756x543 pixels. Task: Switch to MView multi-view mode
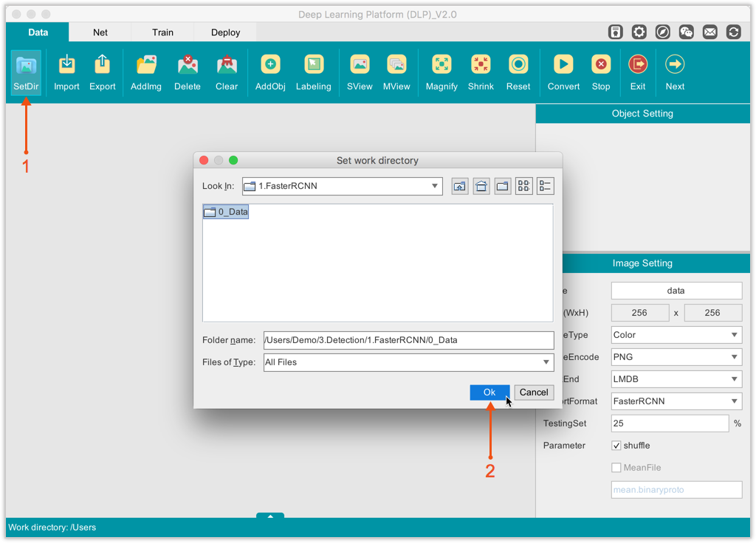[x=396, y=72]
